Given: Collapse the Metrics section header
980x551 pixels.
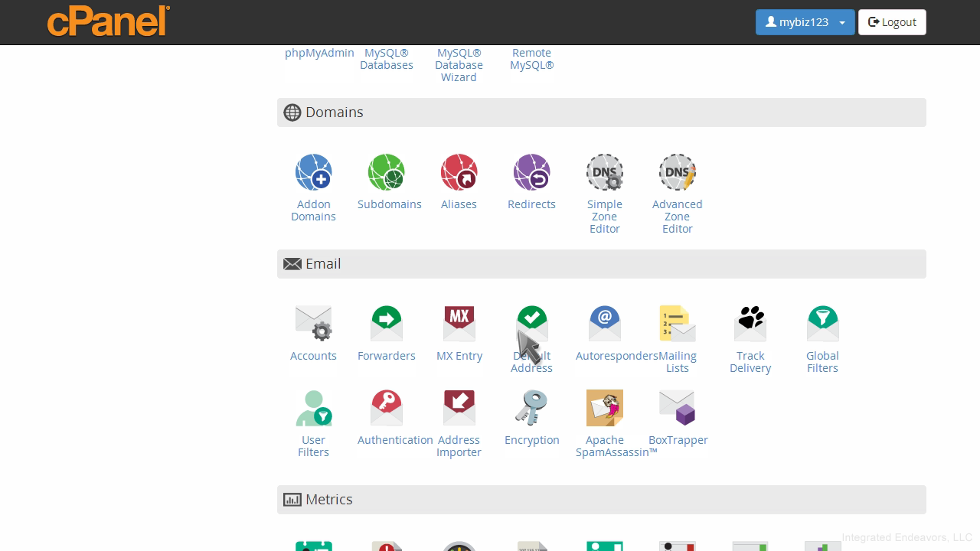Looking at the screenshot, I should (x=601, y=500).
